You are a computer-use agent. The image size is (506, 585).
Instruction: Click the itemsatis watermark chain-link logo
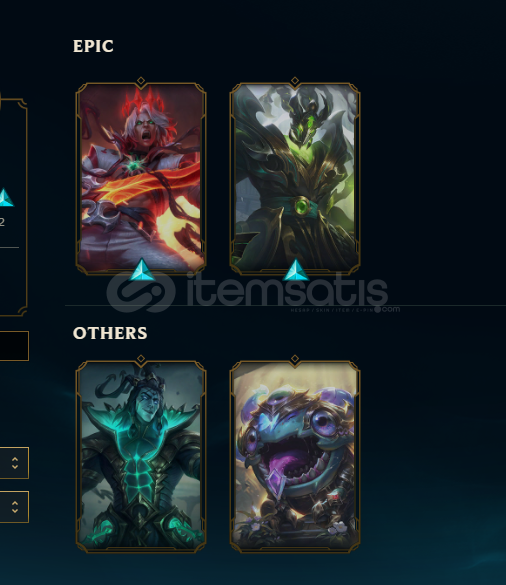pyautogui.click(x=141, y=292)
